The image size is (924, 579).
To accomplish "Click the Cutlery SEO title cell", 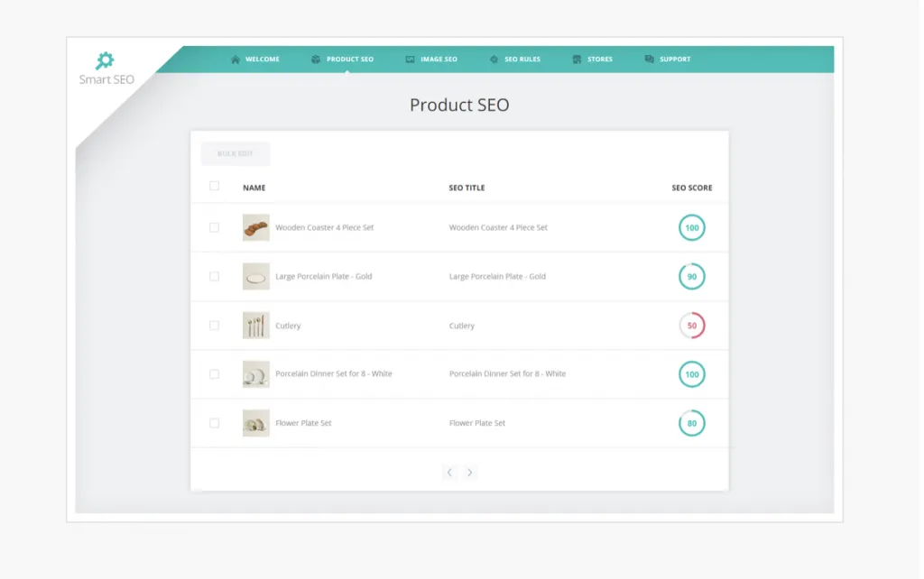I will pyautogui.click(x=462, y=326).
